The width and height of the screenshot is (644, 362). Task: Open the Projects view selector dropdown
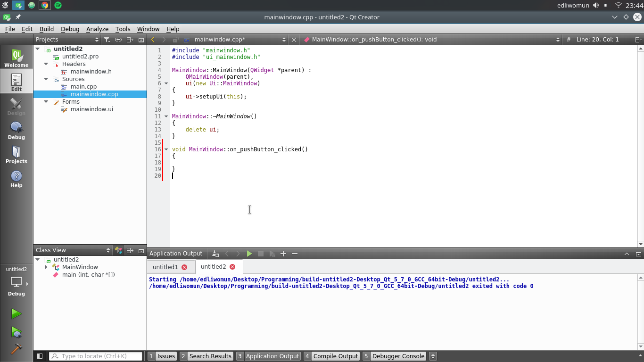[x=67, y=40]
